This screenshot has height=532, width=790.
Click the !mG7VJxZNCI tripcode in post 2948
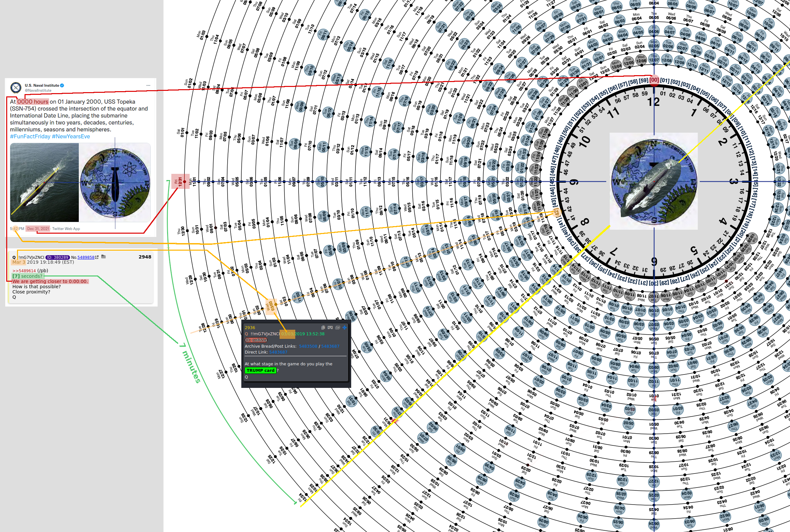click(31, 258)
